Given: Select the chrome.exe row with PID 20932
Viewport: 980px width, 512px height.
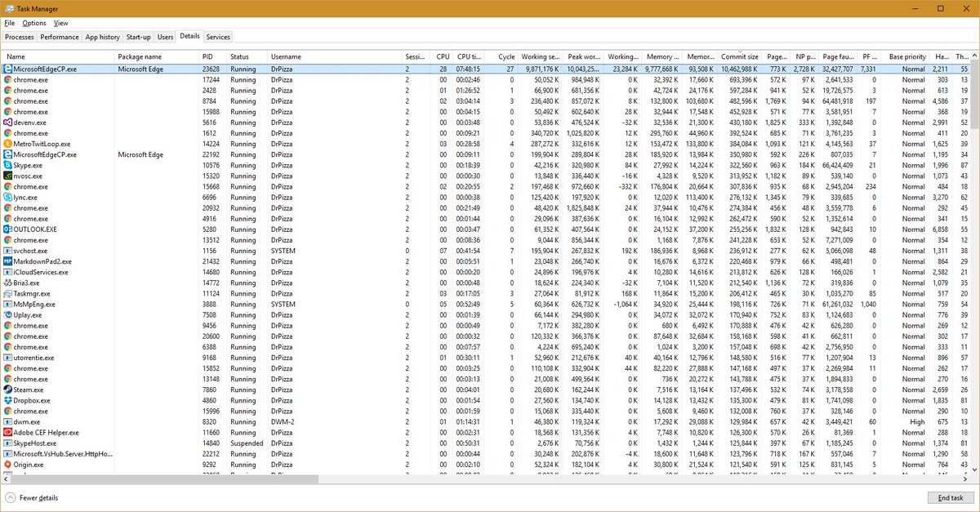Looking at the screenshot, I should [x=485, y=207].
